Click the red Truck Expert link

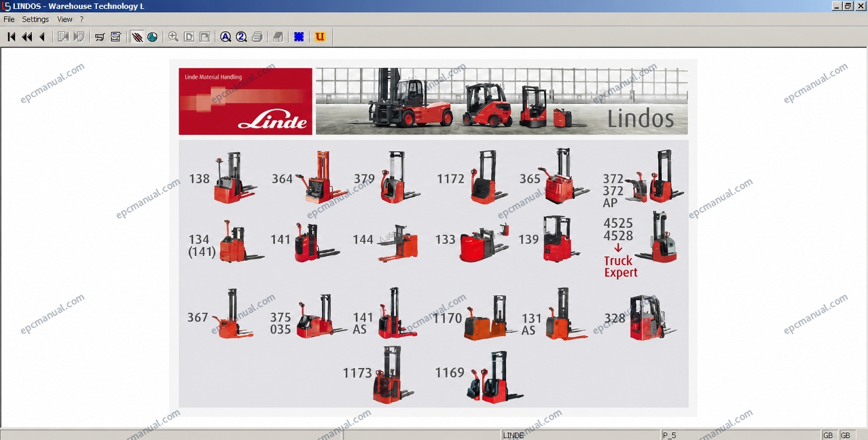(x=621, y=266)
